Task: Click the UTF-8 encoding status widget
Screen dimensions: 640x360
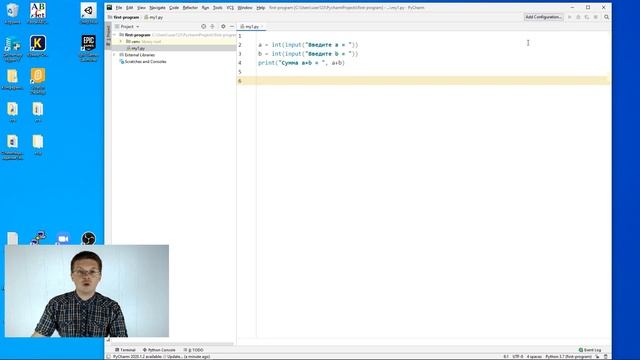Action: tap(518, 357)
